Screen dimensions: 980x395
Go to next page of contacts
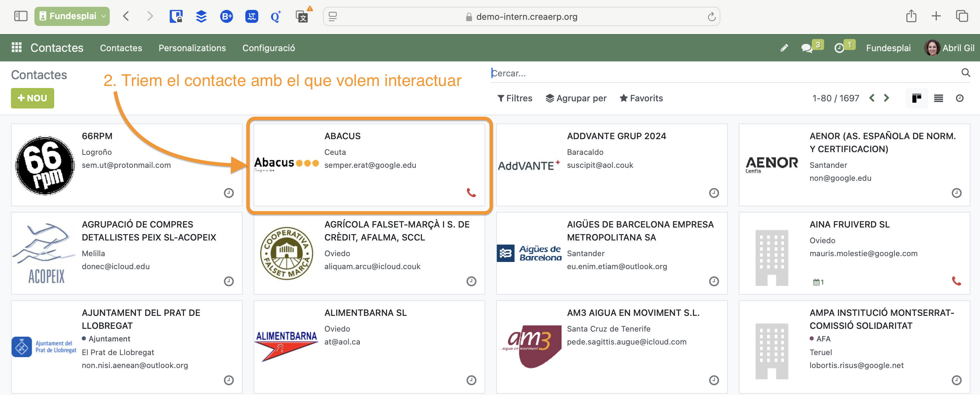(886, 98)
